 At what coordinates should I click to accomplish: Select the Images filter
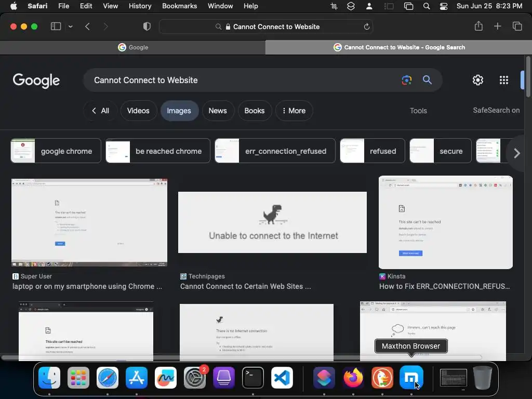tap(179, 111)
